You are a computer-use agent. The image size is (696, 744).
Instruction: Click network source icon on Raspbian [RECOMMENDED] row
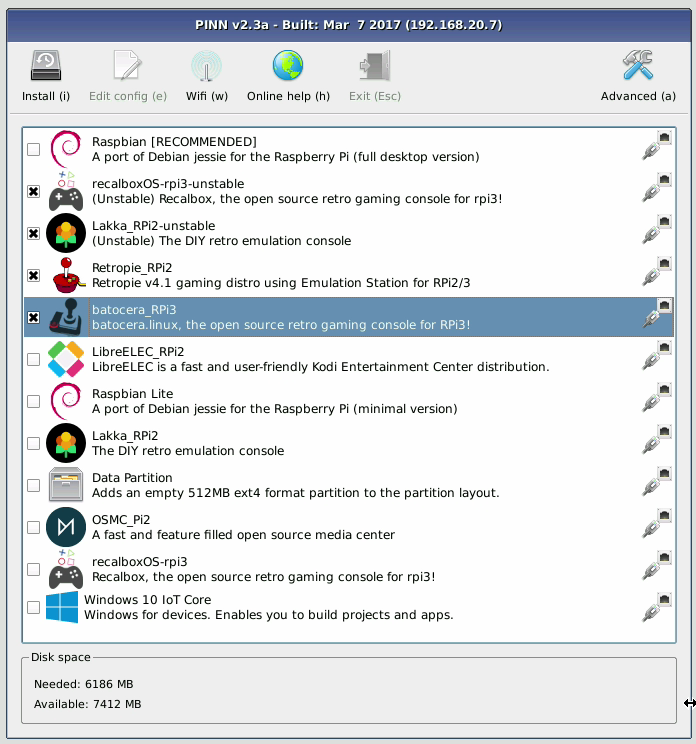(657, 145)
